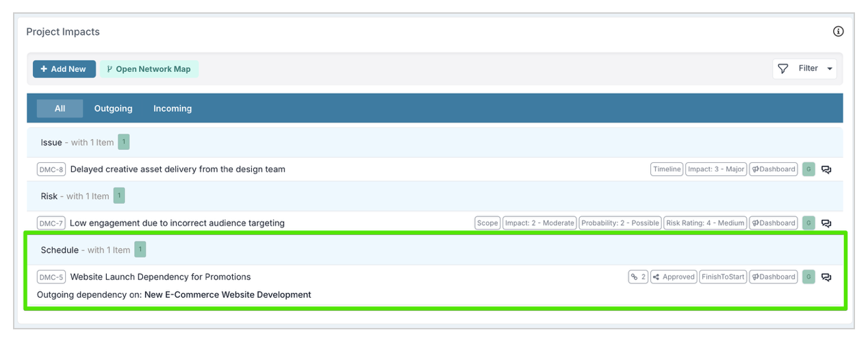Click the info icon beside Project Impacts
Image resolution: width=868 pixels, height=341 pixels.
pyautogui.click(x=838, y=31)
